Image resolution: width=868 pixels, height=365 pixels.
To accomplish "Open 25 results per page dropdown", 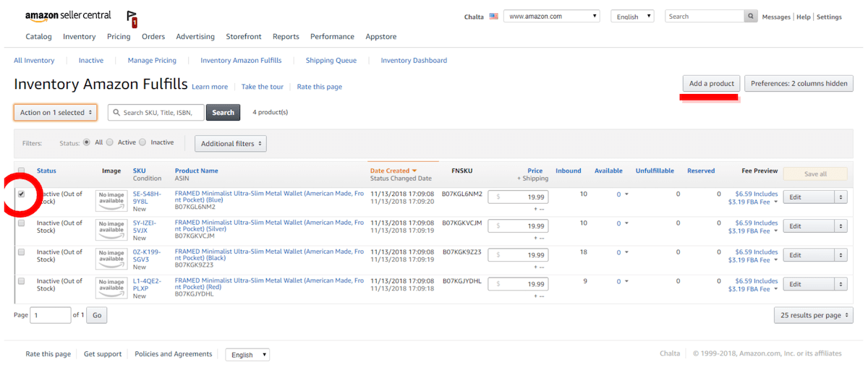I will pos(813,315).
